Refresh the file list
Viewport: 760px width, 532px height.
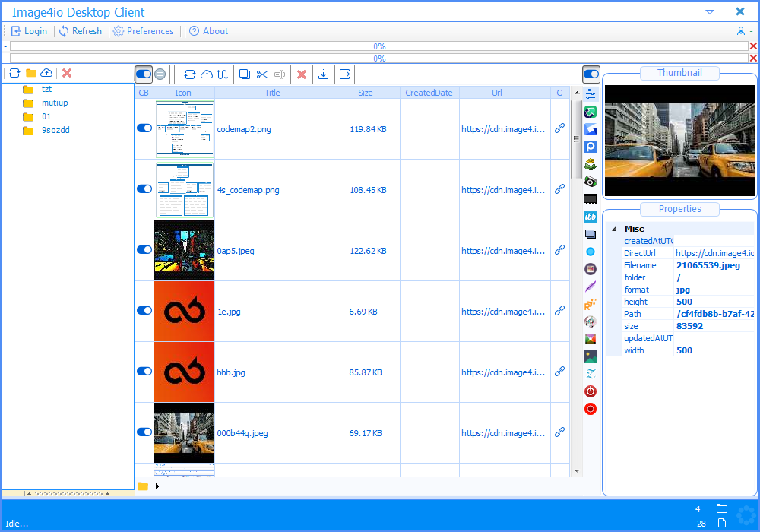pos(190,74)
